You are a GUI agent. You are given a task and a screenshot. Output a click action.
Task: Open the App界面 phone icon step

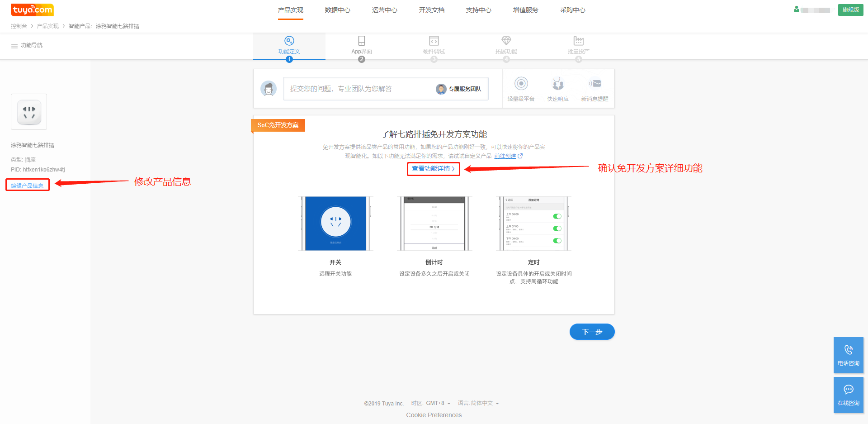click(362, 41)
